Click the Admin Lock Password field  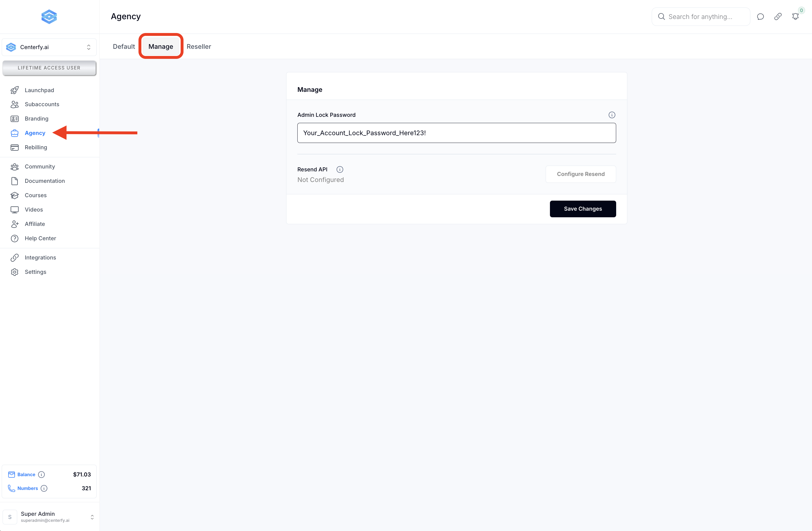click(456, 133)
